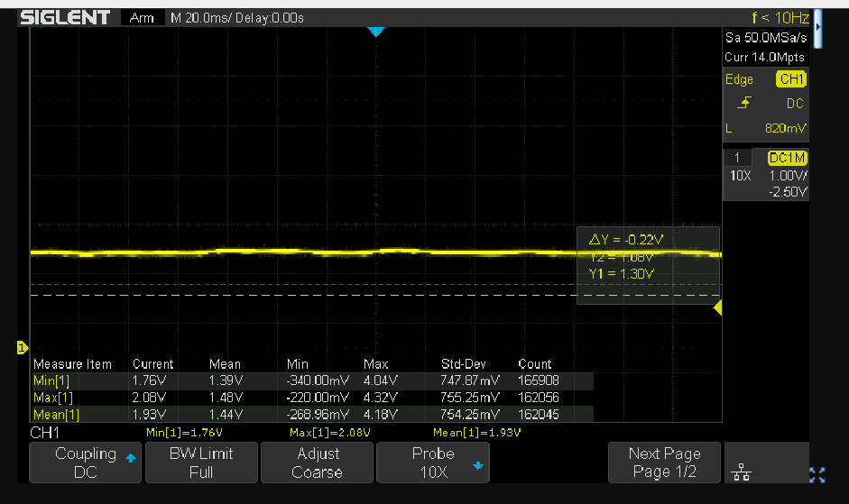Click the channel 1 ground level marker
The image size is (849, 504).
coord(23,347)
